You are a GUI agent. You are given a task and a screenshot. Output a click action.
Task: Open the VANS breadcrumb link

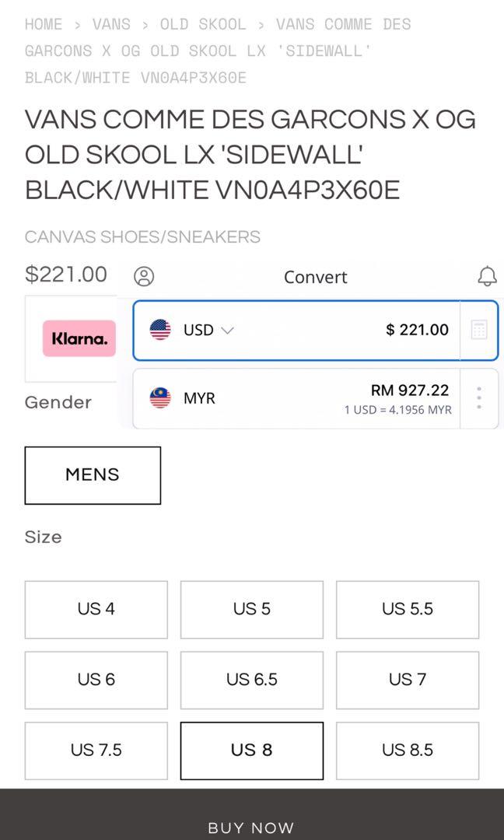pos(111,25)
